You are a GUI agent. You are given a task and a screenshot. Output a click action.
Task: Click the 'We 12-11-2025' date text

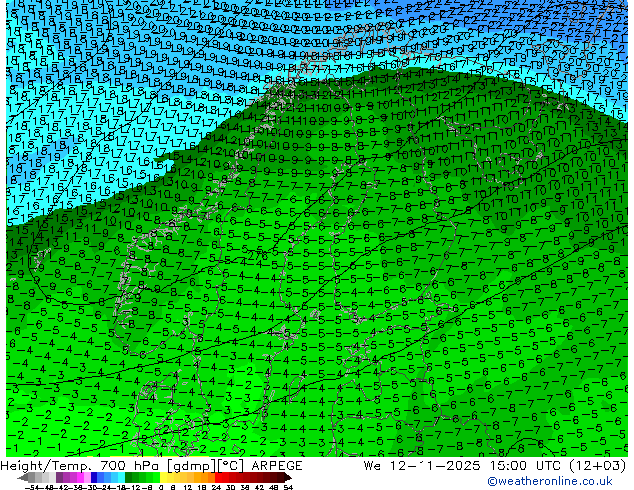[x=423, y=466]
